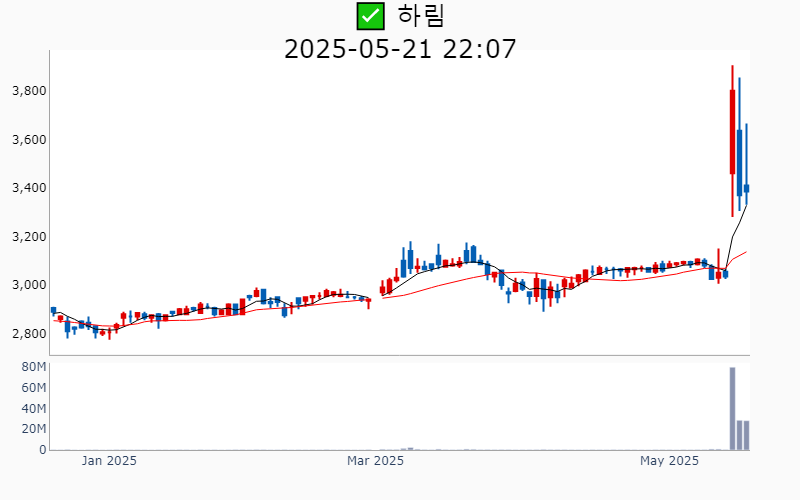
Task: Click the tallest volume bar reaching 80M
Action: click(733, 409)
